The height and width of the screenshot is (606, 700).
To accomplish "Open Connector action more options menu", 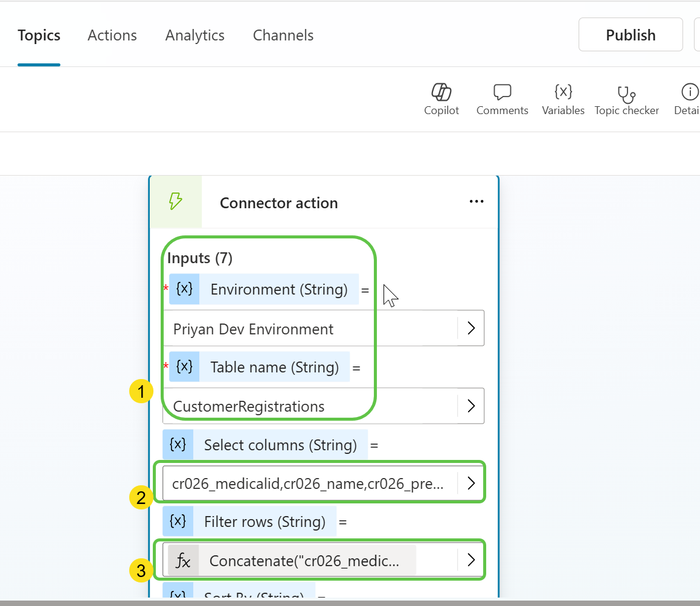I will [x=477, y=202].
